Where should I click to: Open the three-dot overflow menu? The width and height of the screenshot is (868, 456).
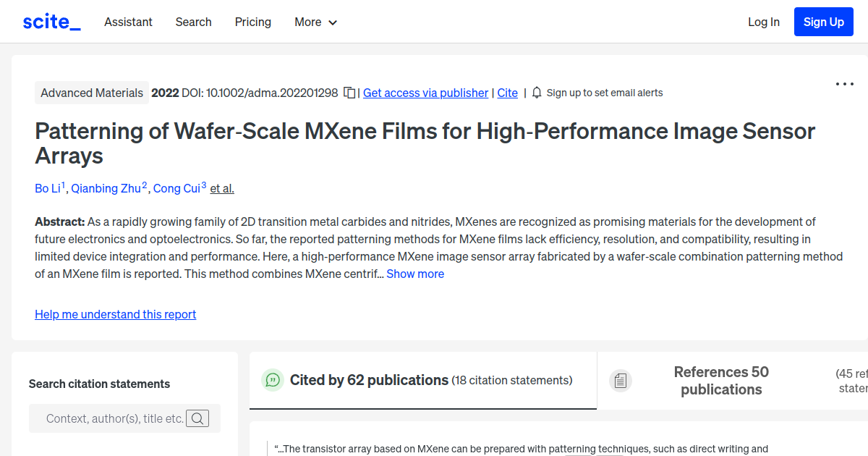[844, 85]
